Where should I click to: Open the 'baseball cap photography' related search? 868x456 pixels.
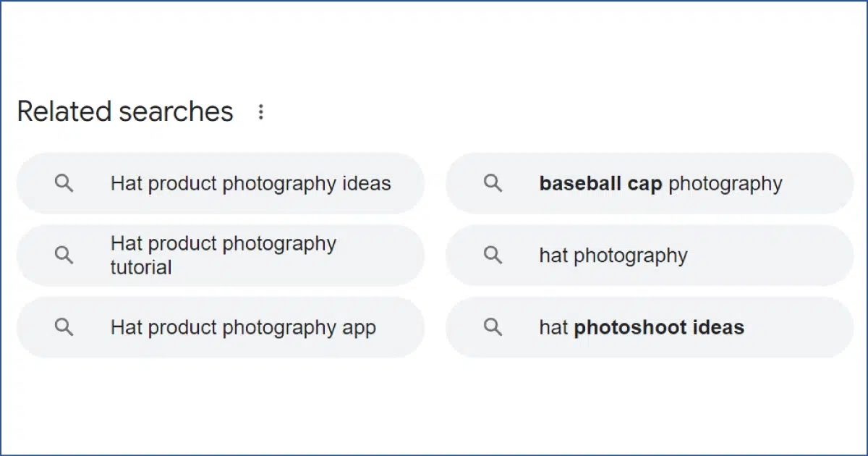650,184
